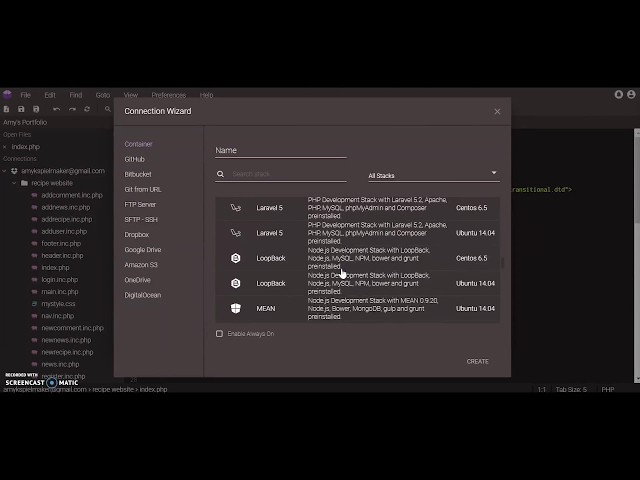Open the user account icon
The width and height of the screenshot is (640, 480).
click(x=631, y=94)
